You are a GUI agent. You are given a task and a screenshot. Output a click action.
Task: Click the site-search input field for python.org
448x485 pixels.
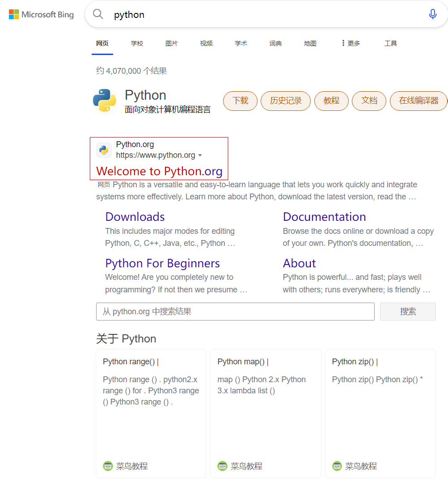tap(235, 311)
